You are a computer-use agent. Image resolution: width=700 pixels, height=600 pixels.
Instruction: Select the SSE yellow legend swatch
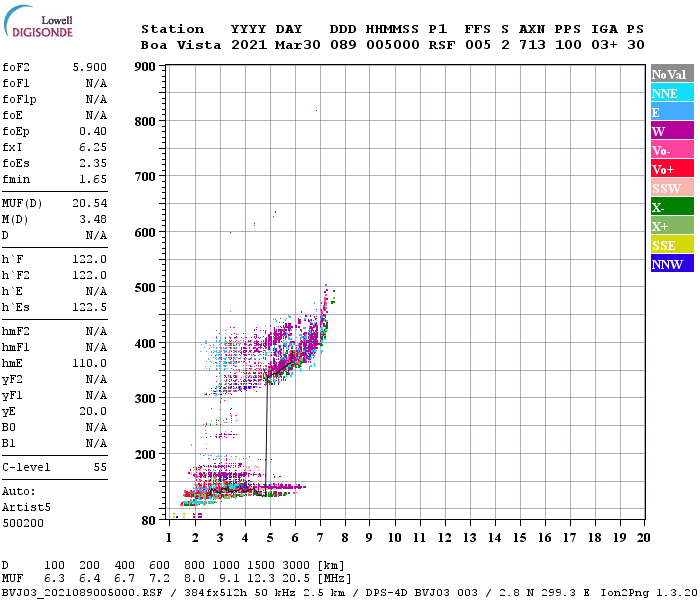672,245
